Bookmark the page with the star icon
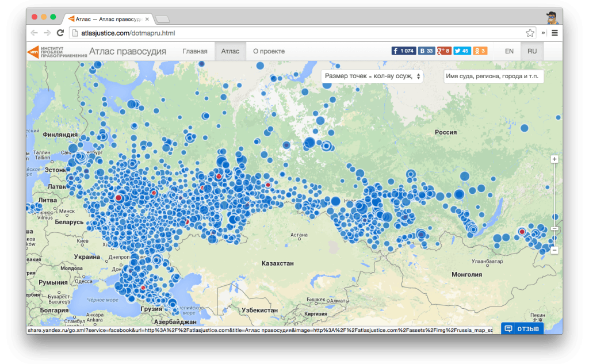589x364 pixels. [530, 33]
